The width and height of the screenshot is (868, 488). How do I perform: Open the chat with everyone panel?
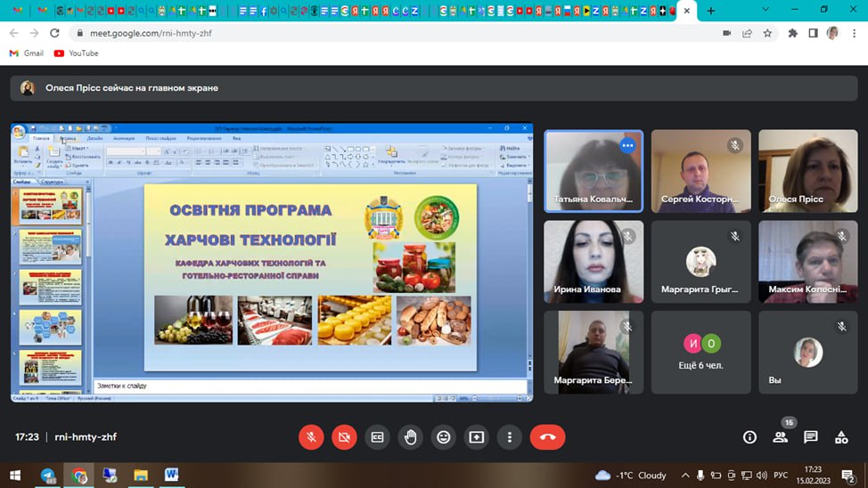810,437
